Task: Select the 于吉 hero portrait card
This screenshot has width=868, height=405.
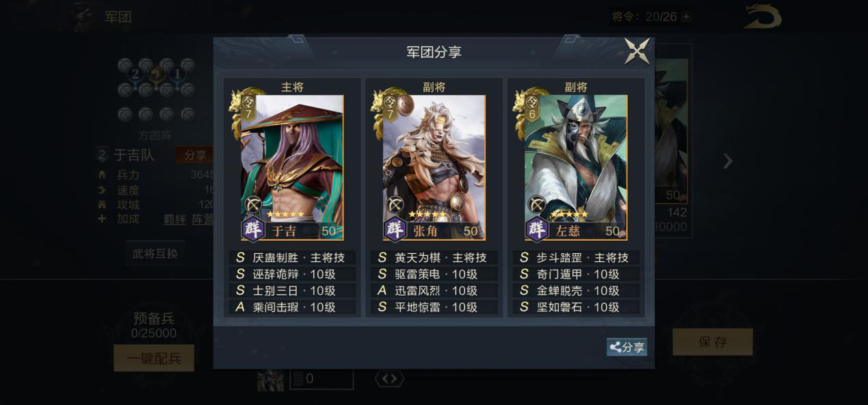Action: point(292,168)
